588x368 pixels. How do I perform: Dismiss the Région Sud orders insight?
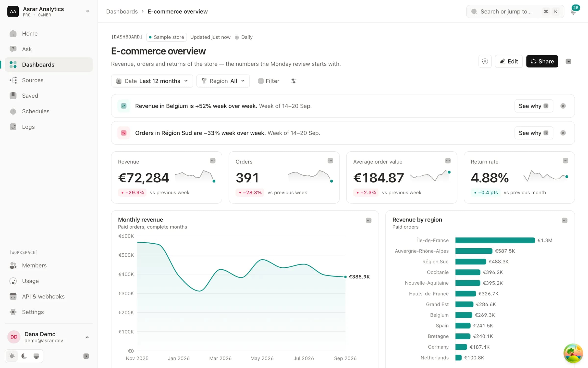[x=563, y=133]
